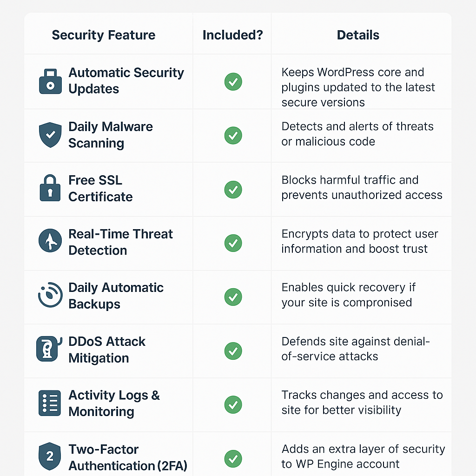Click the Activity Logs & Monitoring list icon
Viewport: 476px width, 476px height.
(x=50, y=403)
